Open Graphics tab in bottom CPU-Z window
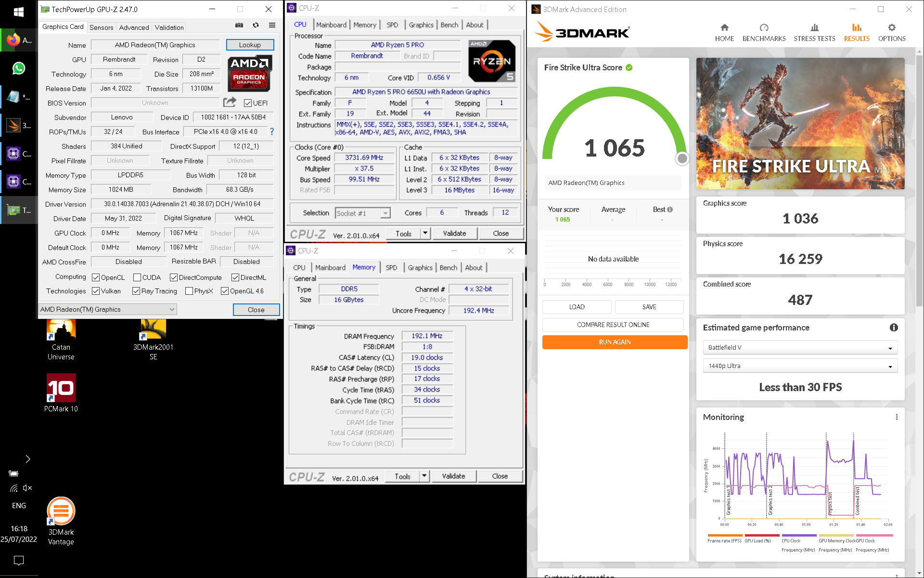This screenshot has height=578, width=924. (420, 268)
